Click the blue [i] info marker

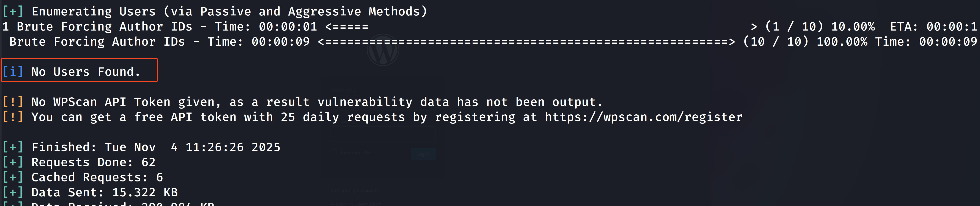pos(13,72)
